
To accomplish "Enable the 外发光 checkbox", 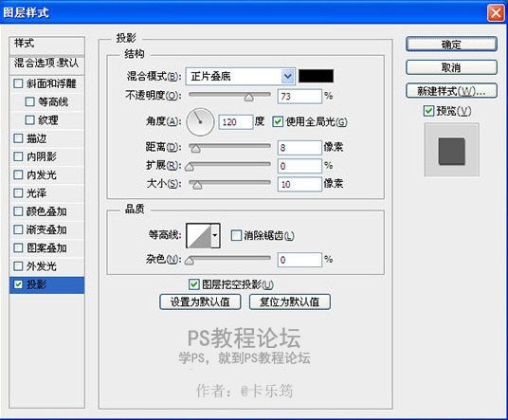I will (18, 266).
